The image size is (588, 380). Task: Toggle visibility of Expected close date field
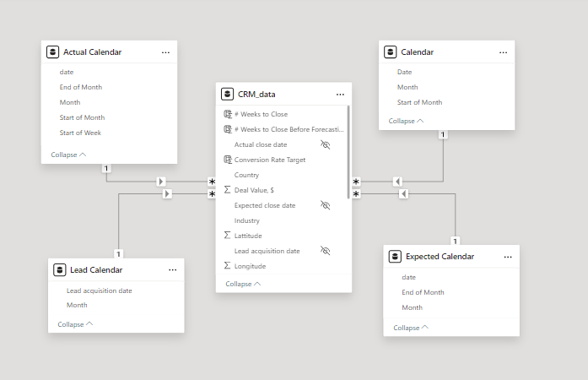tap(326, 205)
